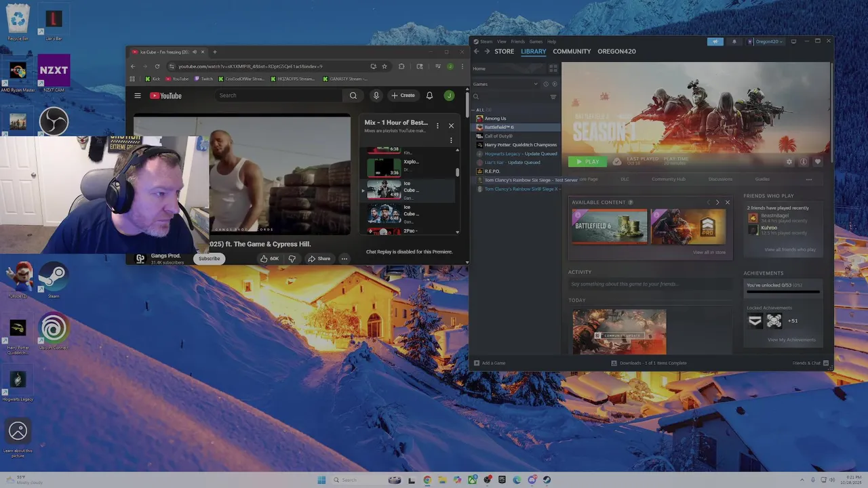Open the Steam Friends menu

pos(517,42)
